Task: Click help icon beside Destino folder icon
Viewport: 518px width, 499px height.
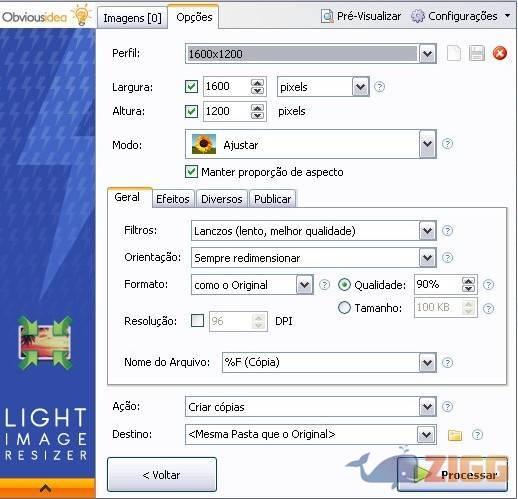Action: (477, 435)
